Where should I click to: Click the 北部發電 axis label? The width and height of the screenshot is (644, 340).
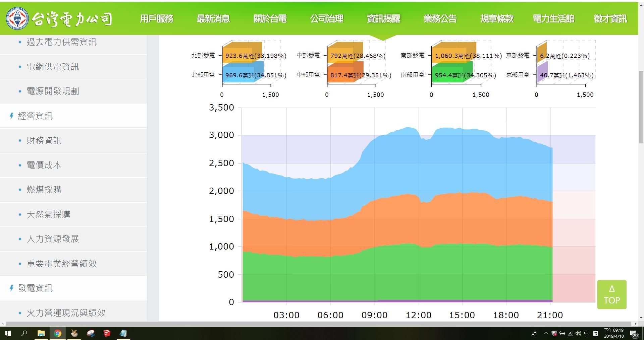[x=203, y=55]
